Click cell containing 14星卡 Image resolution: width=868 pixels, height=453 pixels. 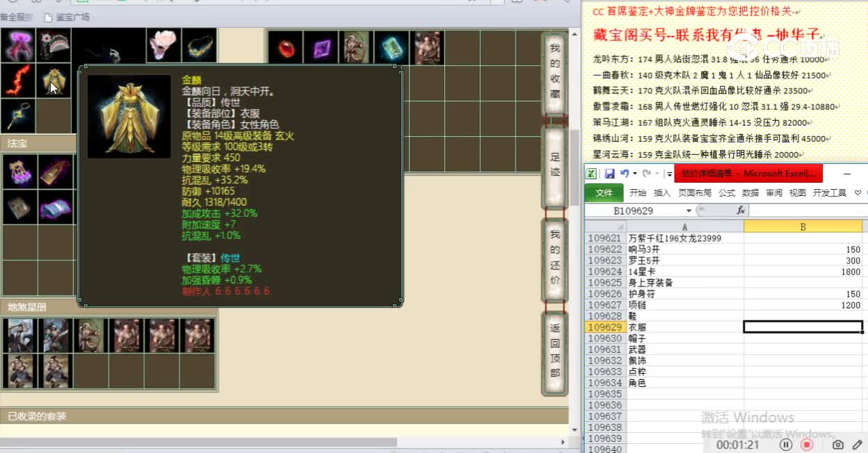click(685, 272)
